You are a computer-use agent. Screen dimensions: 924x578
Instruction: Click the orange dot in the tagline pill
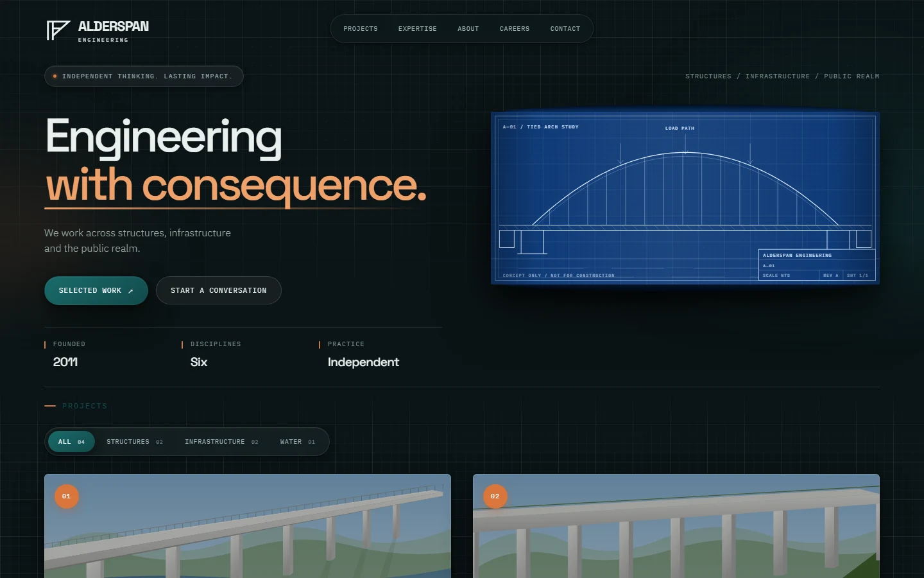[x=55, y=76]
